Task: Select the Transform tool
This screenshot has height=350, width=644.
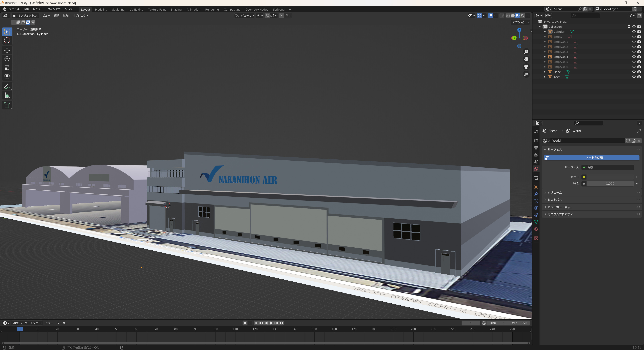Action: tap(7, 76)
